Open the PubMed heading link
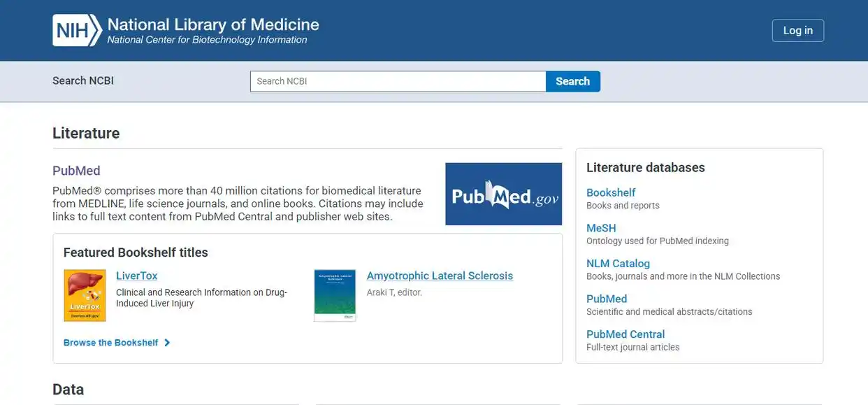This screenshot has width=868, height=405. click(x=76, y=171)
